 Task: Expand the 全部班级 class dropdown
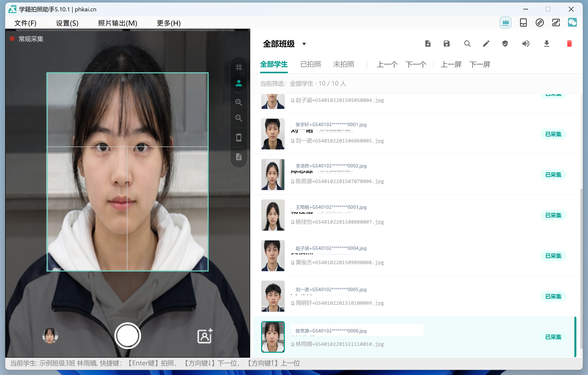(285, 44)
